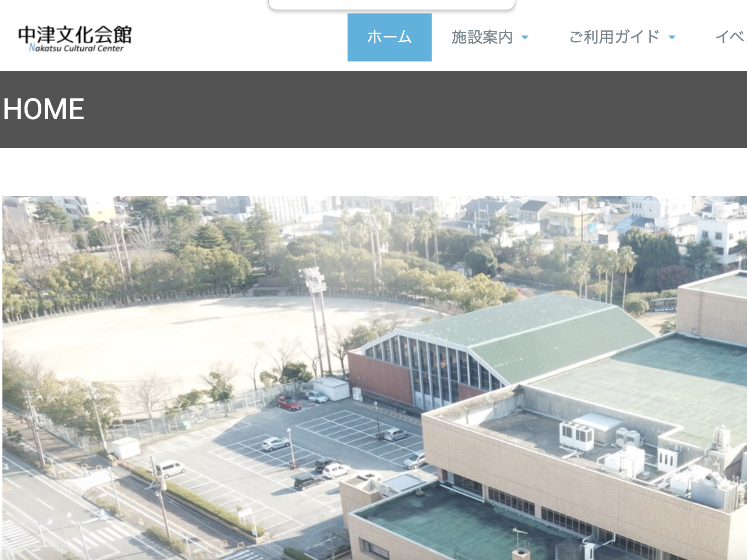Click the silver car in the parking lot center

tap(275, 444)
